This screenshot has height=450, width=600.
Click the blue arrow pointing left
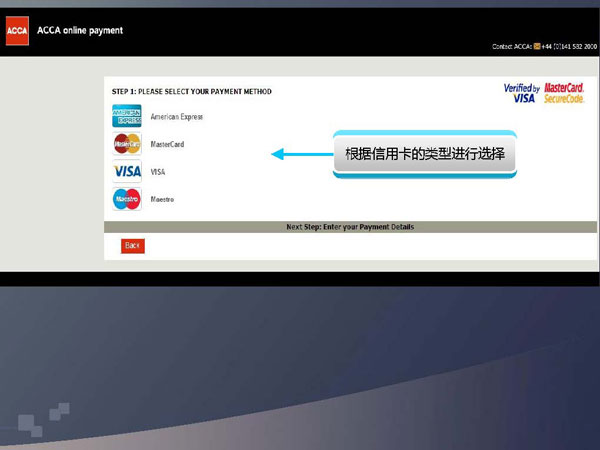tap(300, 154)
